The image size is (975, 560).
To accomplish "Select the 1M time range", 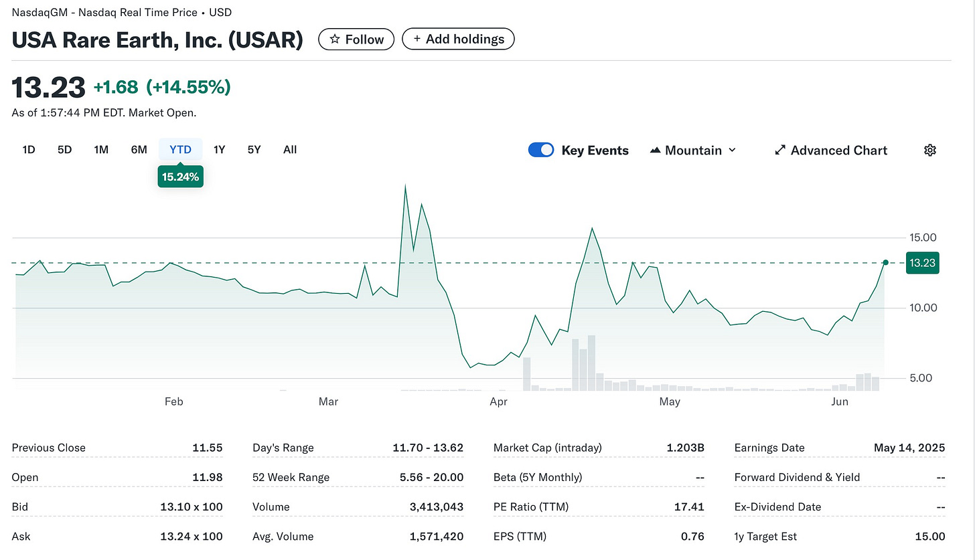I will click(x=101, y=150).
